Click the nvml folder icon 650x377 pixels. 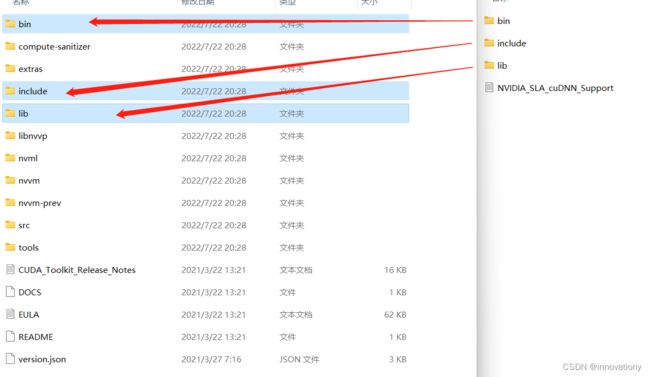(x=10, y=158)
